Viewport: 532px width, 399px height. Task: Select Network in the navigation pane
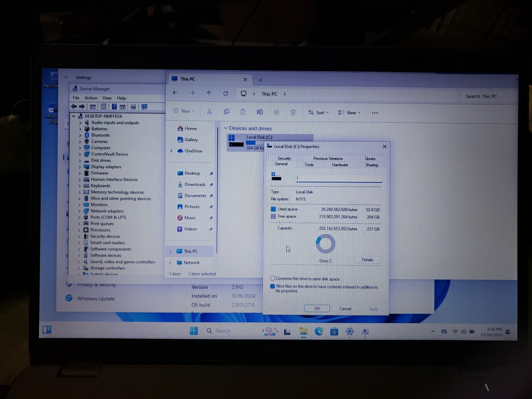(x=192, y=263)
